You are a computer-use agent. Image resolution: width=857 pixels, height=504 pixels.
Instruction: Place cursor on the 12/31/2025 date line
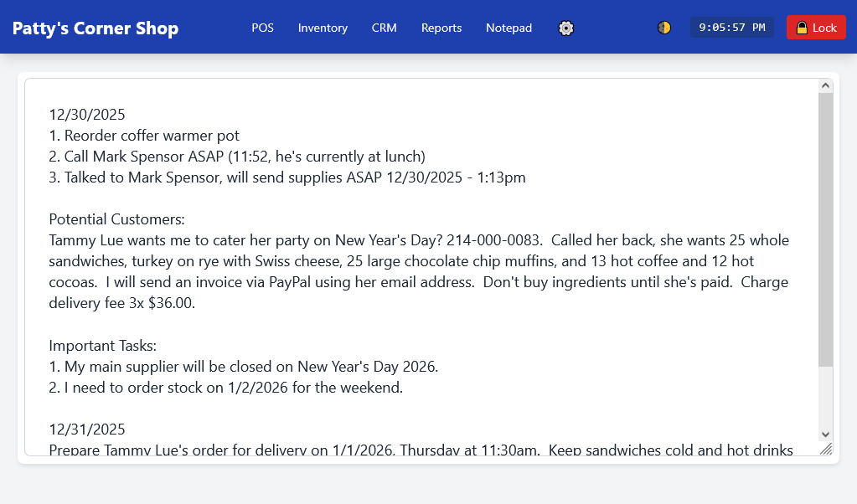87,429
